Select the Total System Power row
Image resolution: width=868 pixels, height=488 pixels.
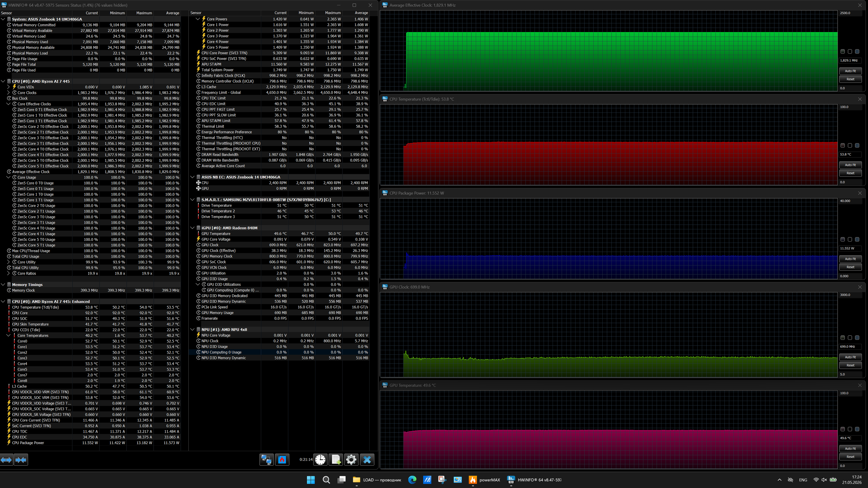click(x=279, y=70)
